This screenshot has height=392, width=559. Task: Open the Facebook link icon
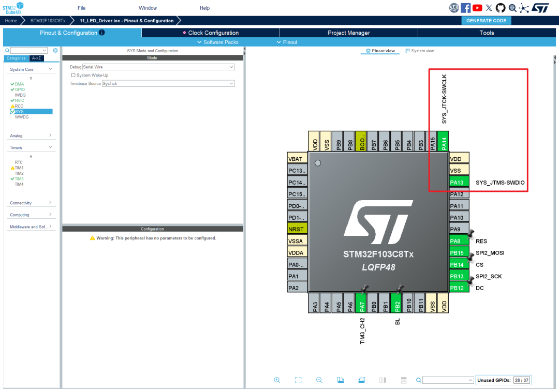coord(466,8)
